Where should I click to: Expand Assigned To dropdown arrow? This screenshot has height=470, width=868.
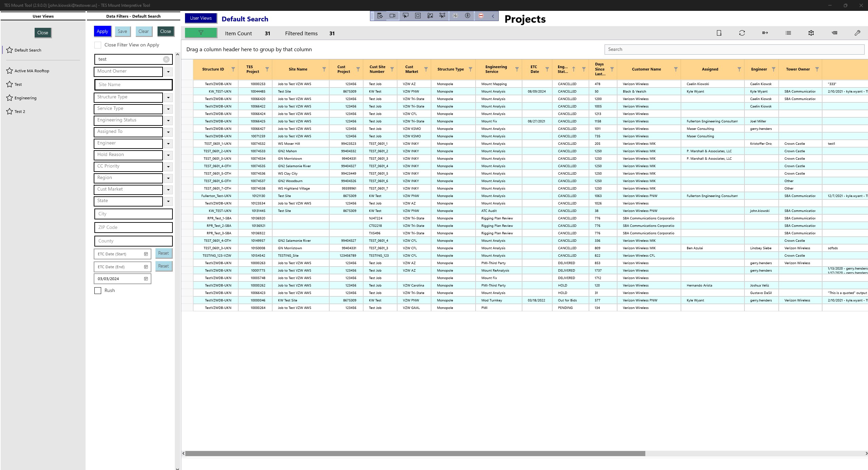[x=168, y=132]
